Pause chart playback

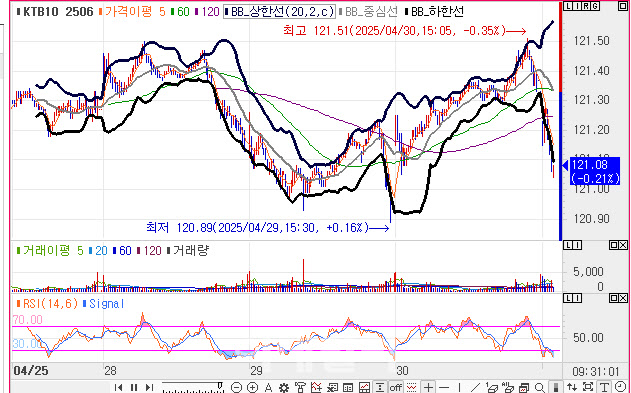[134, 387]
